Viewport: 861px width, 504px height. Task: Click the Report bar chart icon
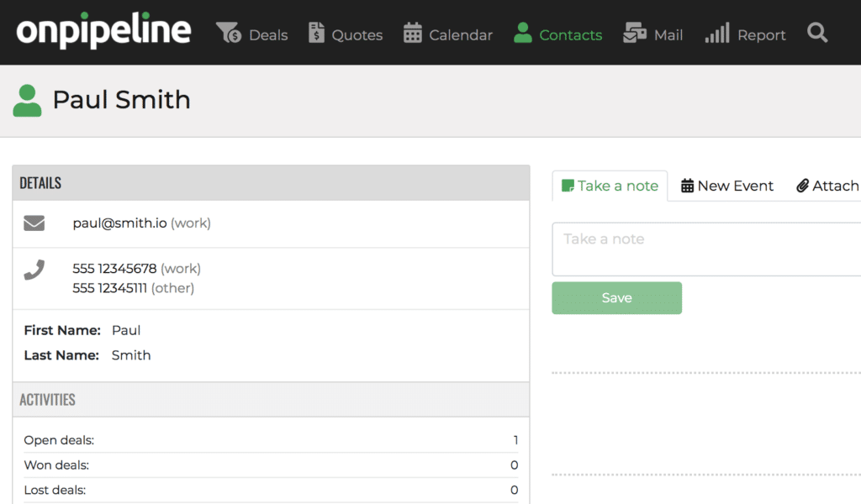pos(717,33)
